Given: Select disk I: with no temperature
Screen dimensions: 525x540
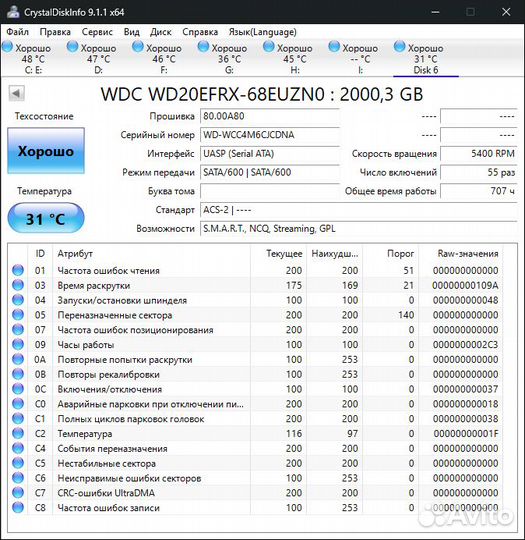Looking at the screenshot, I should [x=355, y=59].
